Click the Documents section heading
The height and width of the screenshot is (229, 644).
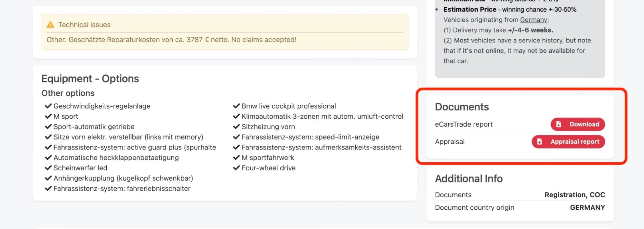point(462,107)
